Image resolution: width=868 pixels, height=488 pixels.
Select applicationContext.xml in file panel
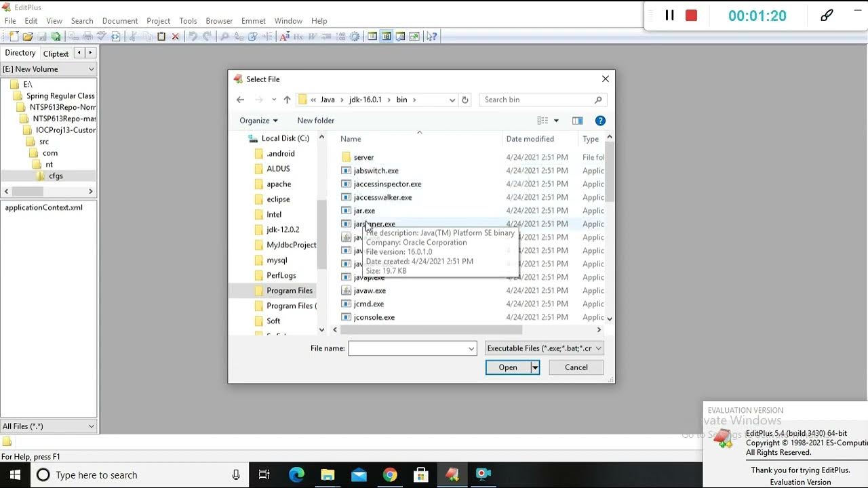click(44, 207)
